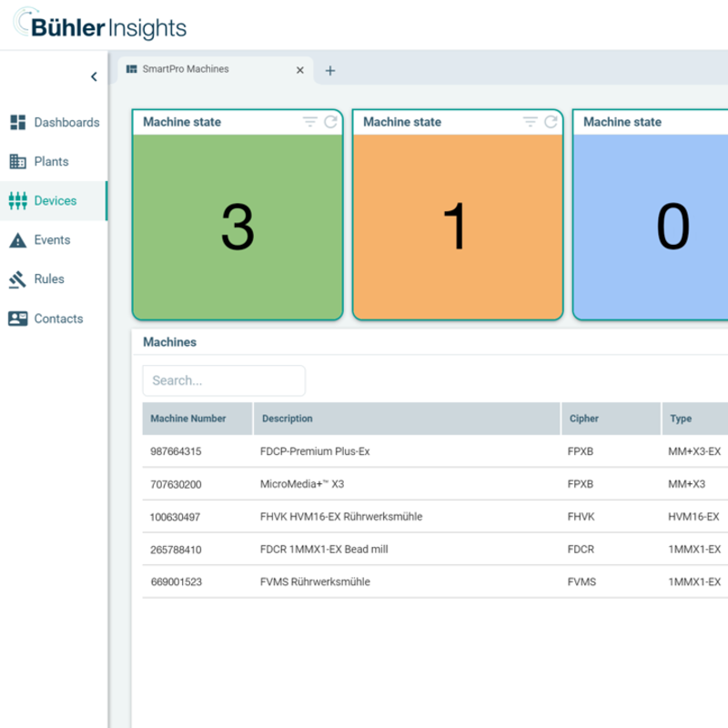Go to the Plants section
728x728 pixels.
(51, 162)
